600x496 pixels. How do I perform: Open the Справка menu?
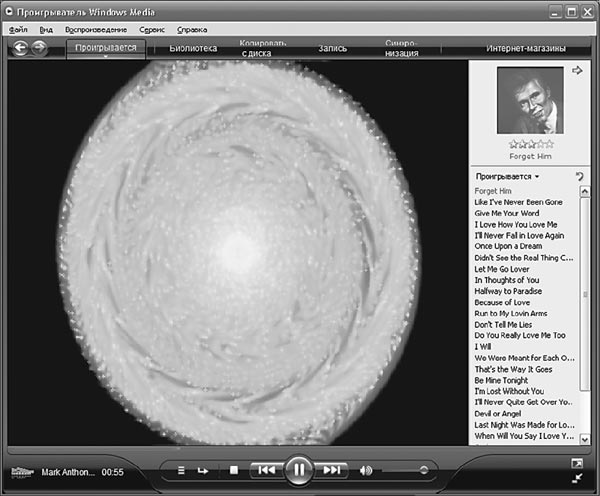pos(192,29)
